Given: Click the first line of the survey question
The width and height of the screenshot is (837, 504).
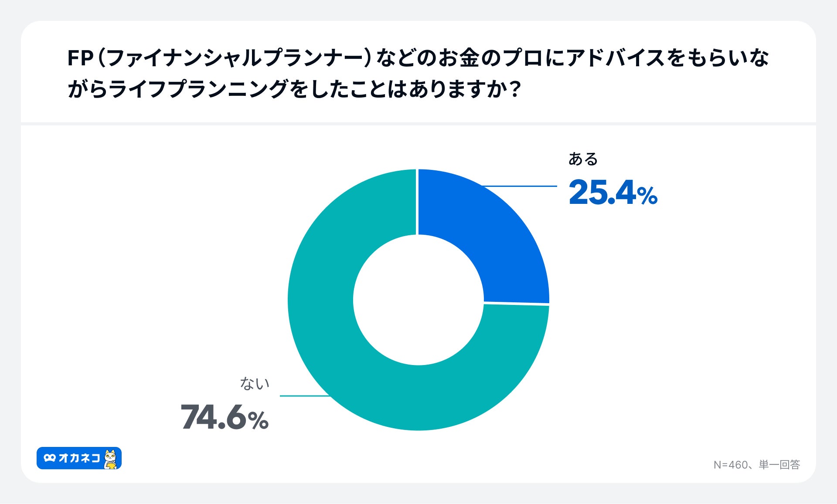Looking at the screenshot, I should pos(418,58).
